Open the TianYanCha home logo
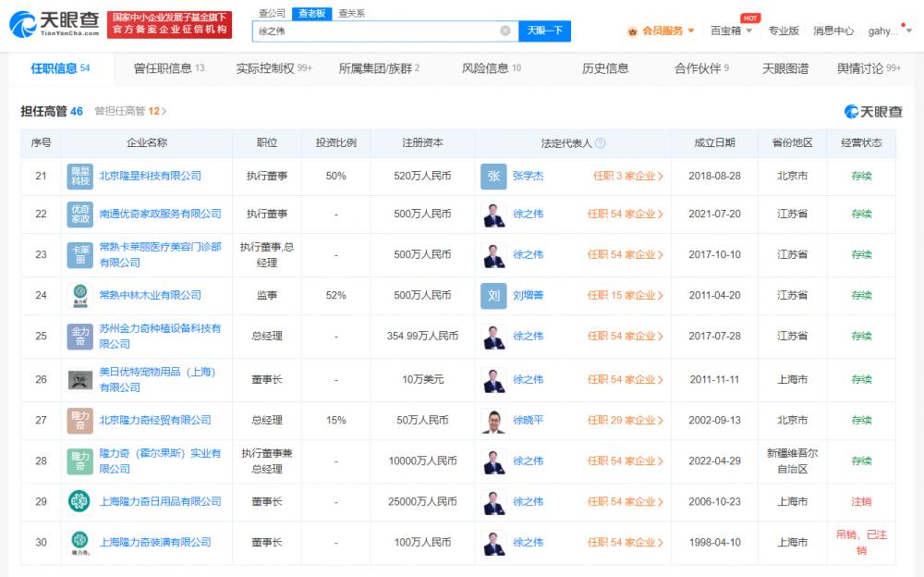 click(55, 24)
